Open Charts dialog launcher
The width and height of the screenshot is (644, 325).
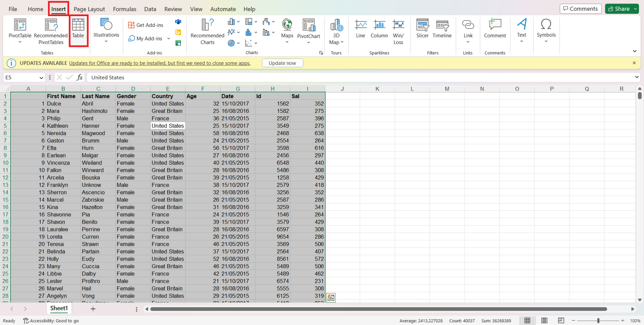(x=321, y=53)
